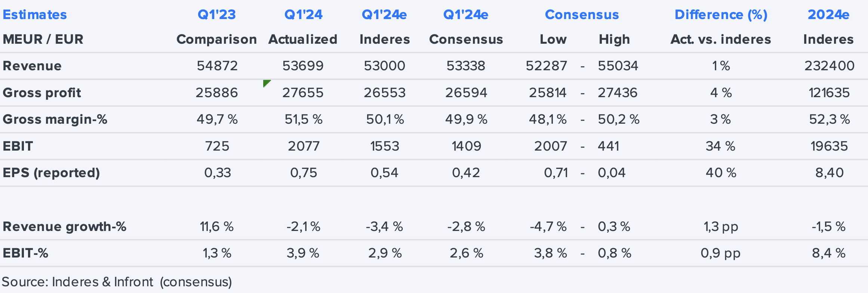Click the MEUR / EUR unit label
Screen dimensions: 868x293
click(43, 39)
